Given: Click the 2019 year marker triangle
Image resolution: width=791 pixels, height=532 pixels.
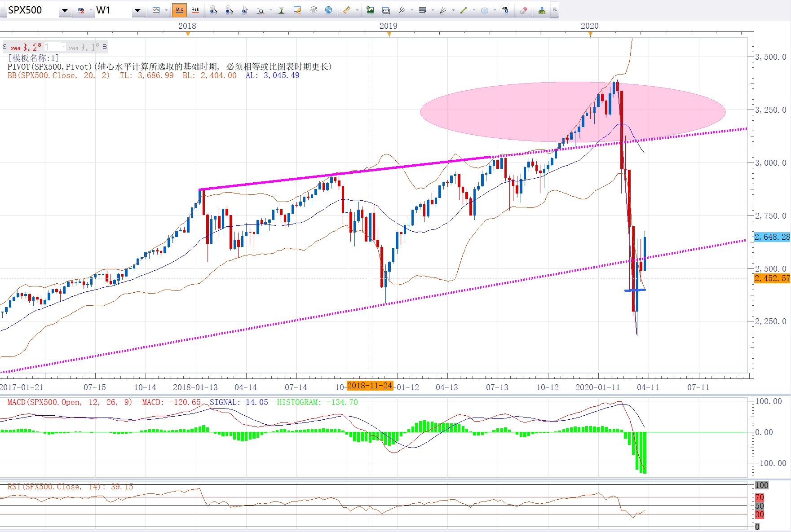Looking at the screenshot, I should coord(389,34).
